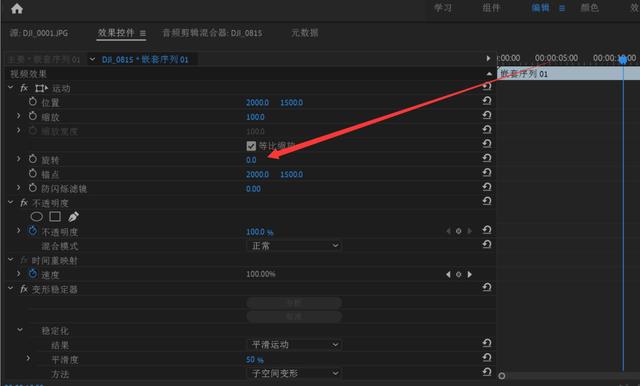Add keyframe for 不透明度
640x386 pixels.
pyautogui.click(x=458, y=231)
